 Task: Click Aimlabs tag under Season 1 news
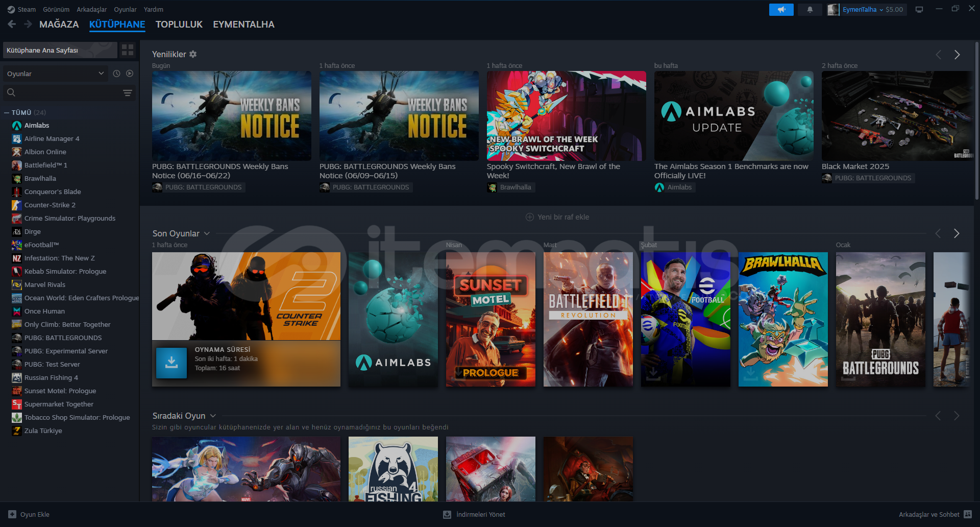674,187
